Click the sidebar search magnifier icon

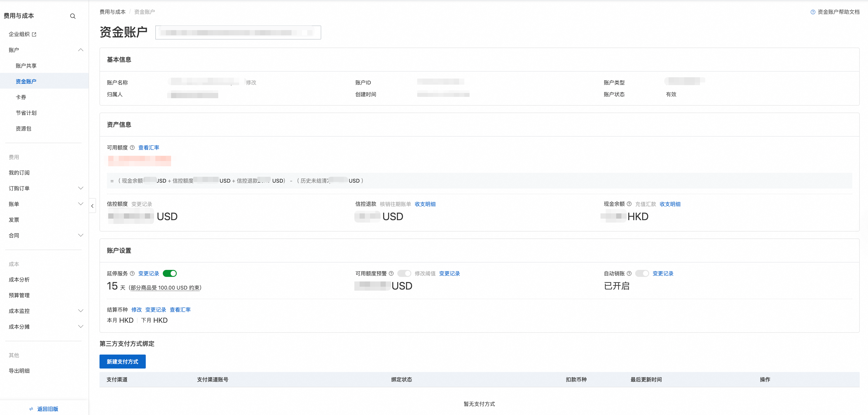click(x=73, y=16)
